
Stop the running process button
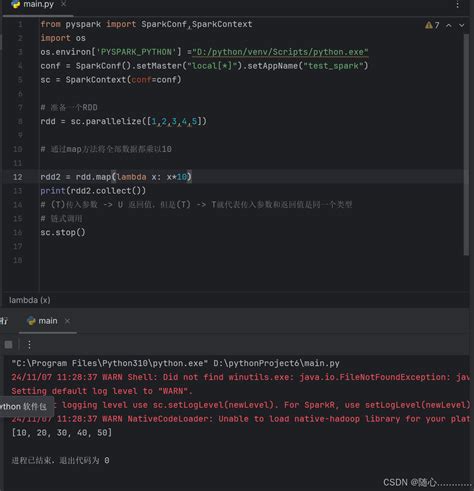pos(9,345)
